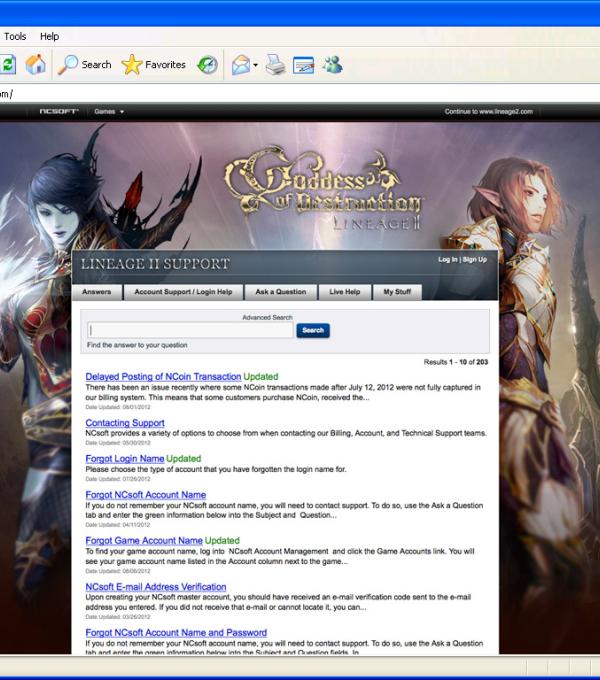Click the Mail envelope icon
This screenshot has height=680, width=600.
(240, 65)
